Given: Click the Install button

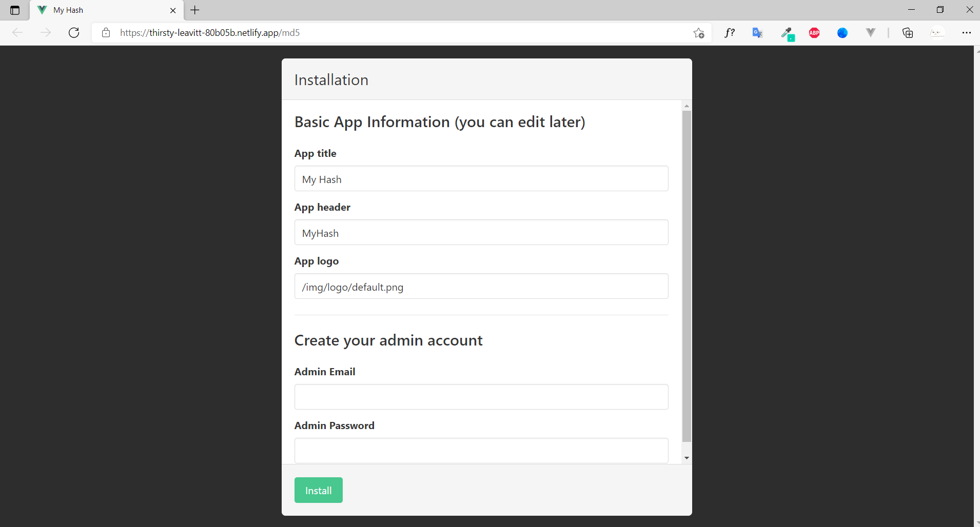Looking at the screenshot, I should [318, 490].
